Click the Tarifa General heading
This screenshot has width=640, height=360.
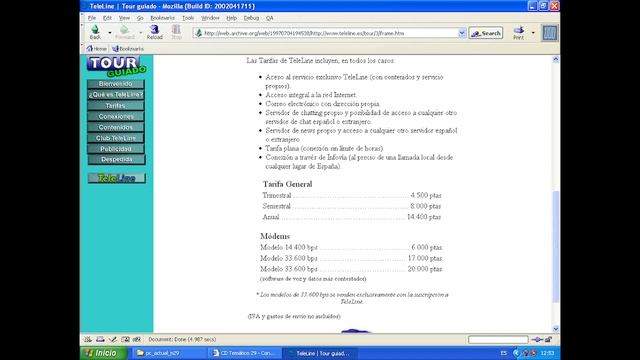pyautogui.click(x=287, y=184)
